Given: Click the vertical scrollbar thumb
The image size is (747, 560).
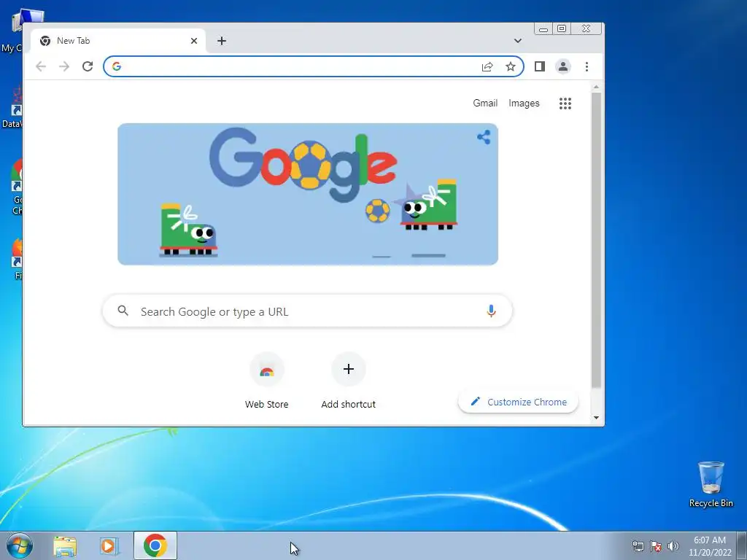Looking at the screenshot, I should 596,241.
